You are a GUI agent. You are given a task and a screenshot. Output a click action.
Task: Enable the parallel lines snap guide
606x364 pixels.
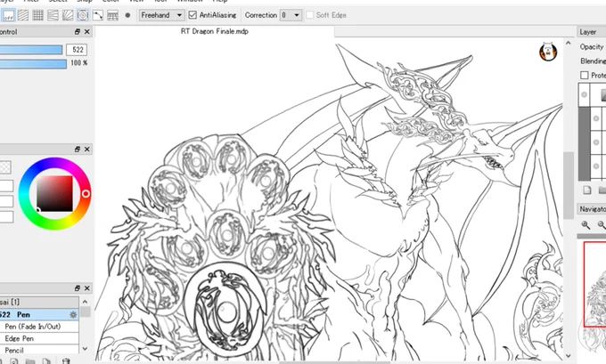[x=23, y=15]
